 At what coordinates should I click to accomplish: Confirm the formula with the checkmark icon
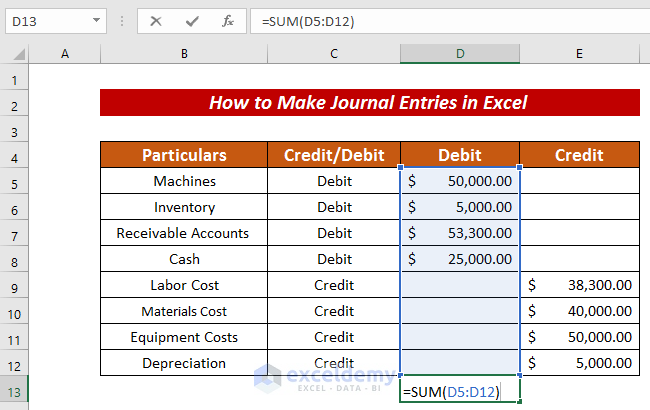192,21
